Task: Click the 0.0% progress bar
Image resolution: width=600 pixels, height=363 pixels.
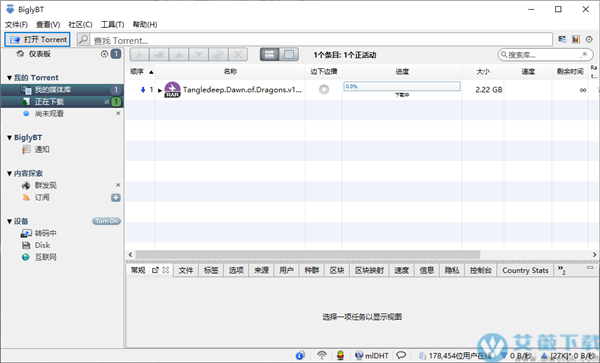Action: click(x=402, y=86)
